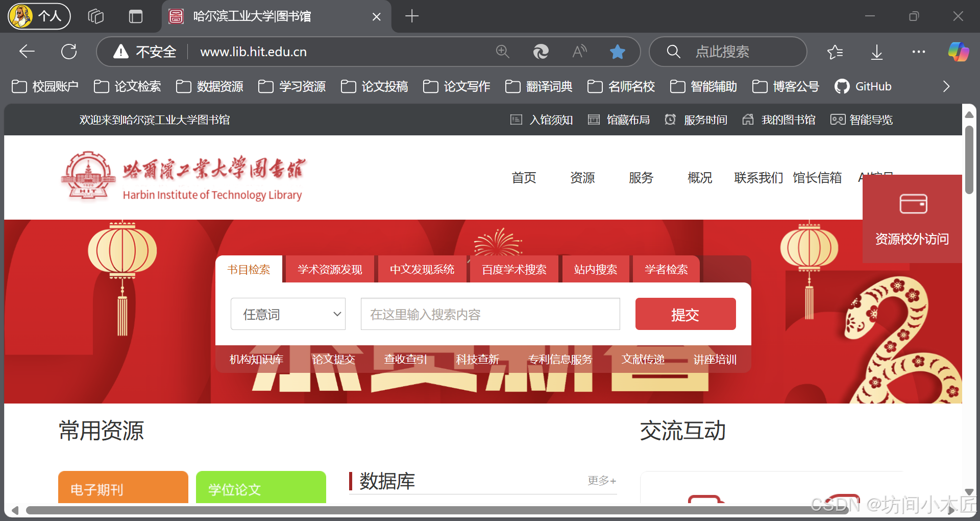The height and width of the screenshot is (521, 980).
Task: Open the 专利信息服务 link
Action: [560, 360]
